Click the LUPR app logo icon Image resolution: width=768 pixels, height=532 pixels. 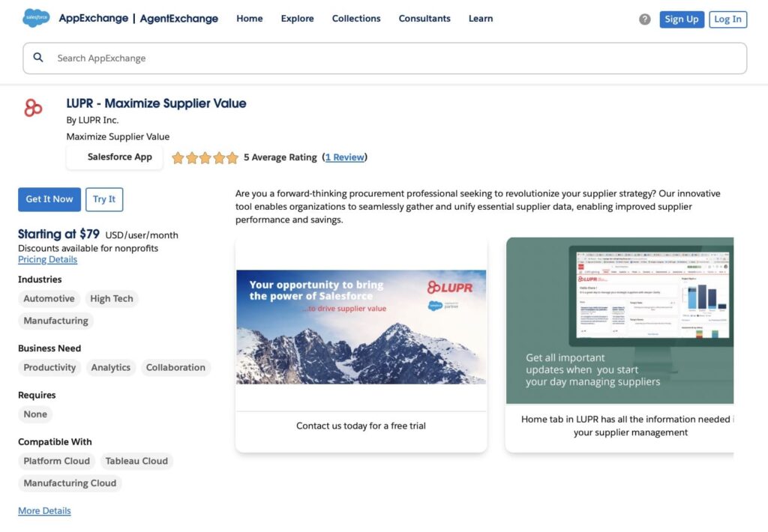33,107
